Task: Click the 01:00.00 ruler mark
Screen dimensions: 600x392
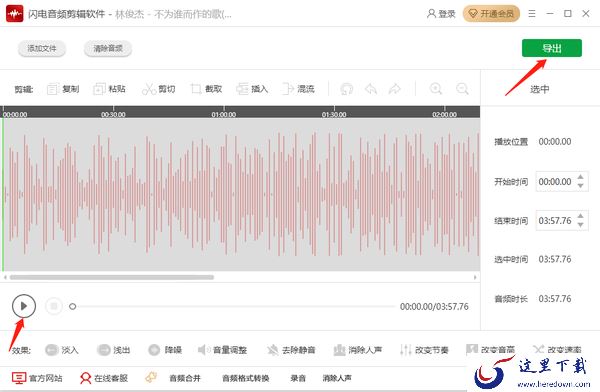Action: (224, 114)
